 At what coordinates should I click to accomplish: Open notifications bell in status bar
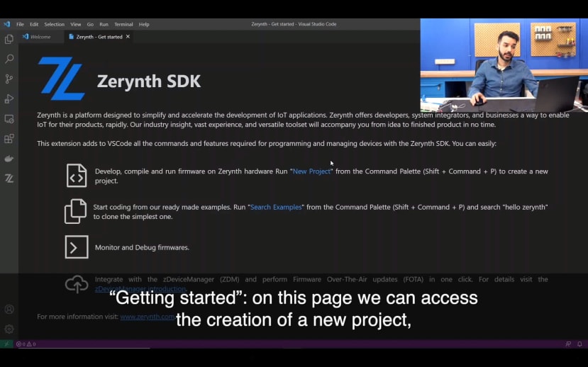(579, 344)
